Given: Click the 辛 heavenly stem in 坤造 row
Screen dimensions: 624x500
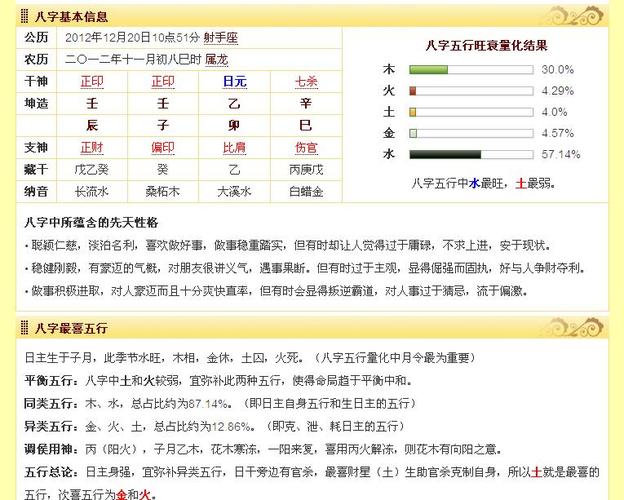Looking at the screenshot, I should (x=306, y=104).
